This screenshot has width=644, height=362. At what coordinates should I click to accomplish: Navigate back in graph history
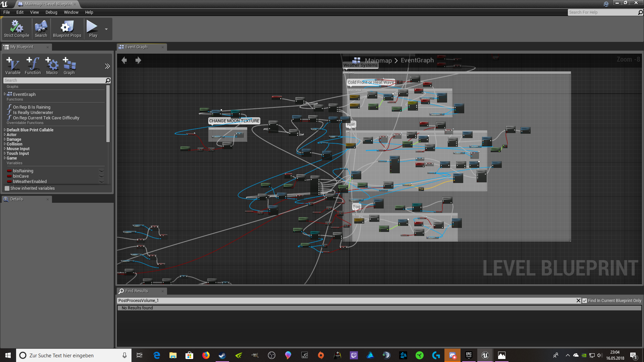[124, 60]
